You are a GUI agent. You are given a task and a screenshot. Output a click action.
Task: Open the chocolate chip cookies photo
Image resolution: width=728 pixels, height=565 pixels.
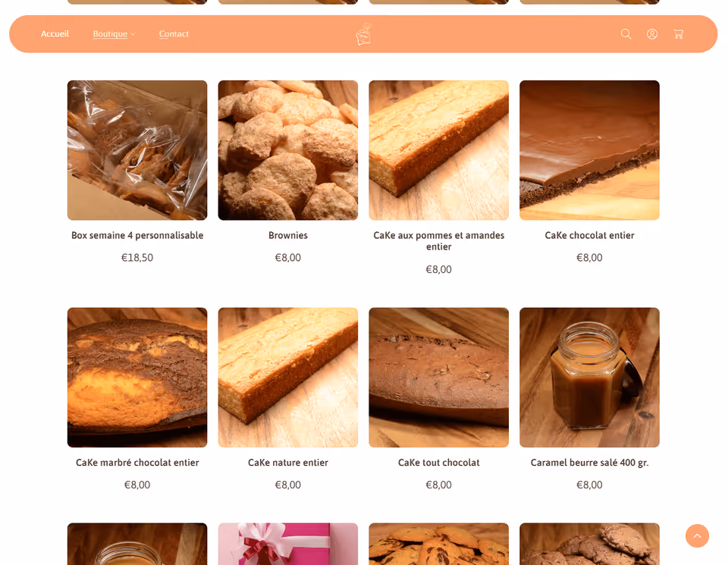pos(439,544)
